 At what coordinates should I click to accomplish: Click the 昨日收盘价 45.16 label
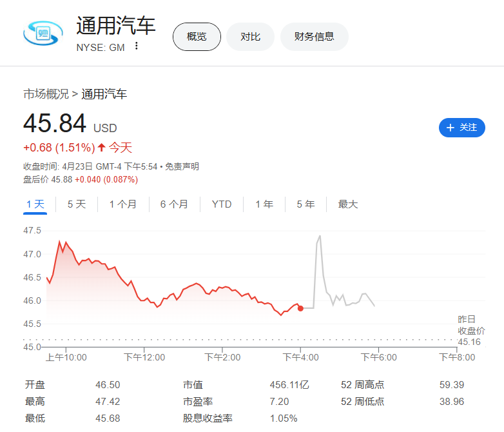471,330
